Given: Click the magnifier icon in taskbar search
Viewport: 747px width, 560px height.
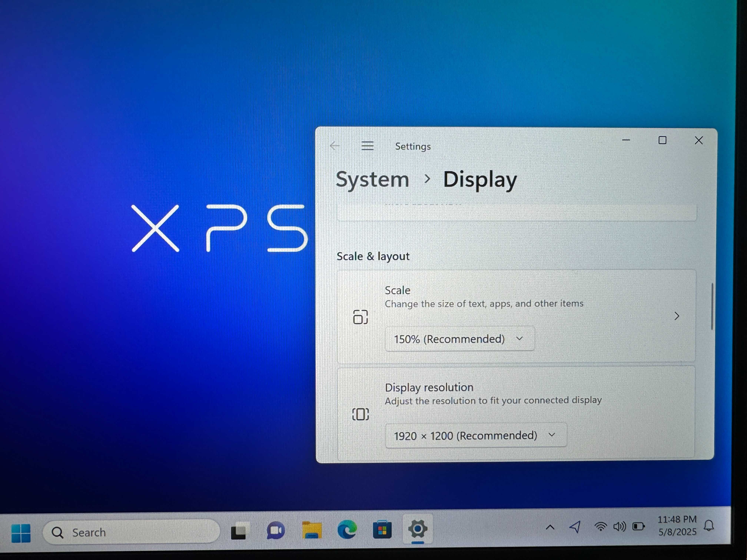Looking at the screenshot, I should [x=57, y=532].
